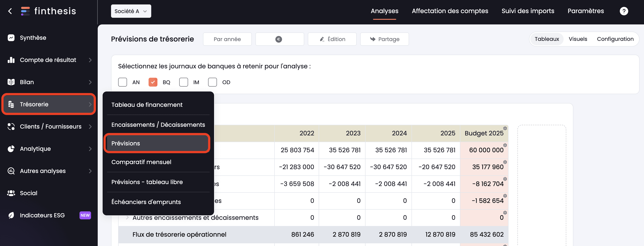Screen dimensions: 644x246
Task: Click the Édition button
Action: [332, 39]
